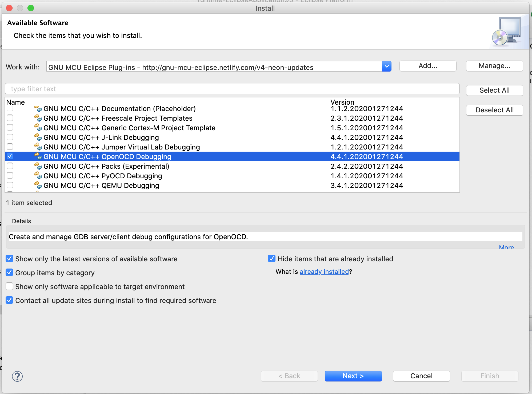This screenshot has height=394, width=532.
Task: Click the Freescale Project Templates feature icon
Action: pos(38,118)
